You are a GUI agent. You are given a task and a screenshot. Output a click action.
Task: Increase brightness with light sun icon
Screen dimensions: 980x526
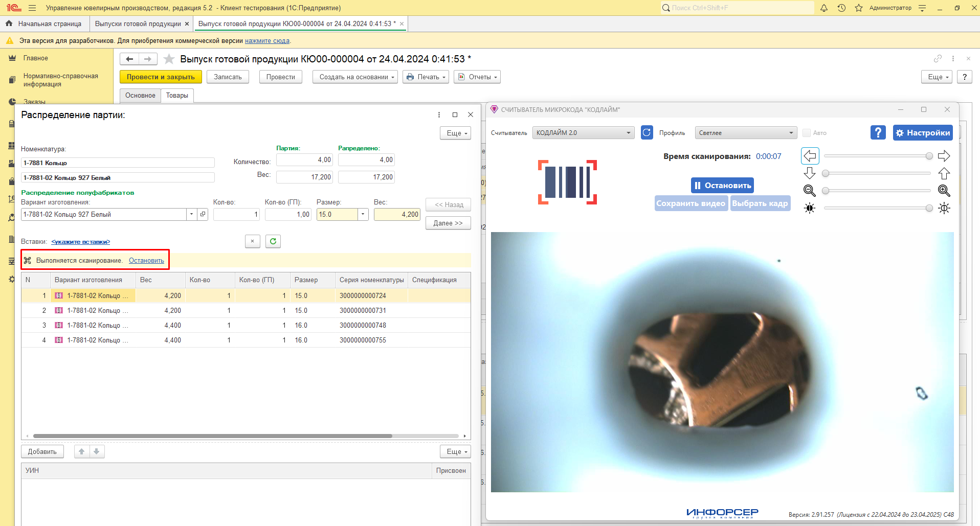[944, 208]
